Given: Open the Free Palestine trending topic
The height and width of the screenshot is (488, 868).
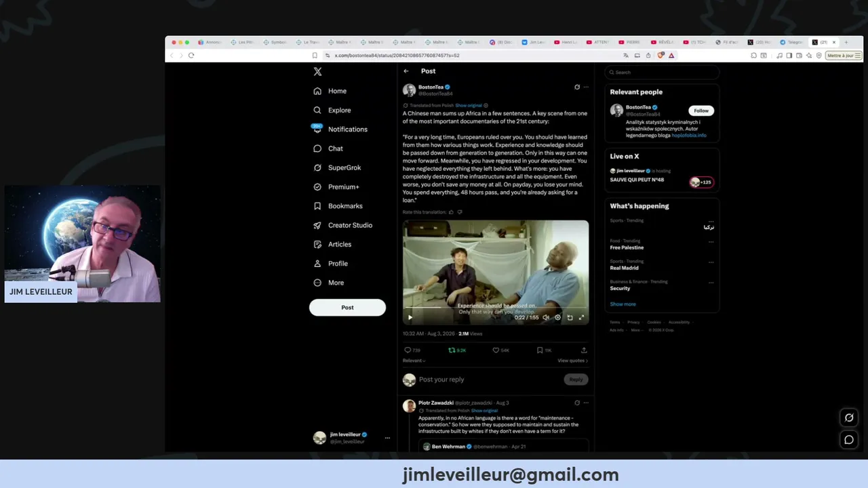Looking at the screenshot, I should (627, 247).
